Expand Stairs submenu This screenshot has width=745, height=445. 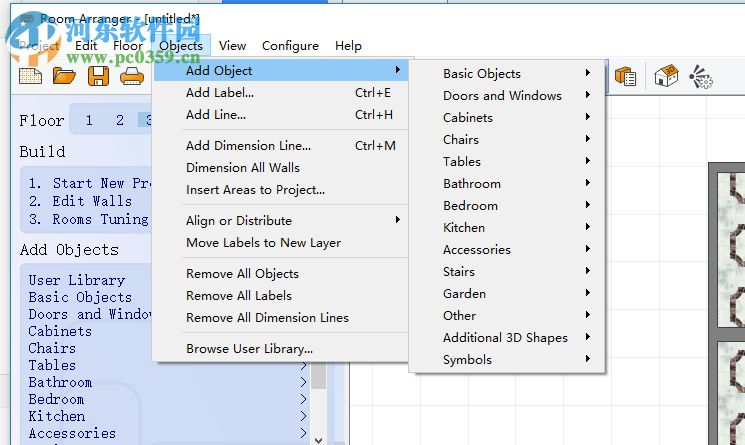[x=507, y=272]
